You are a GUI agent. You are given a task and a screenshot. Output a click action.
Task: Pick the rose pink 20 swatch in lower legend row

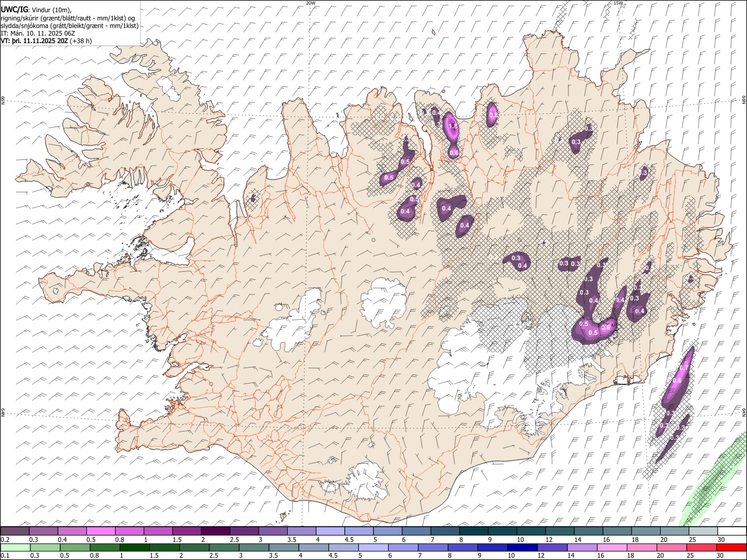pyautogui.click(x=671, y=547)
